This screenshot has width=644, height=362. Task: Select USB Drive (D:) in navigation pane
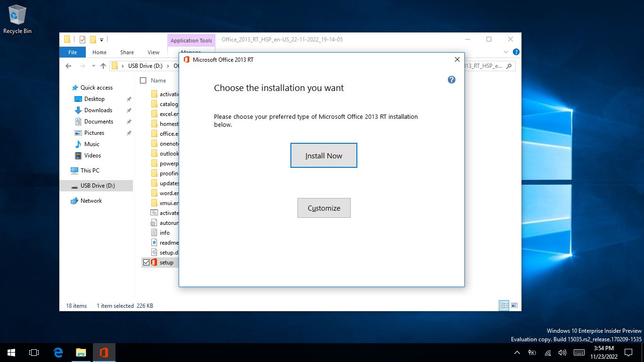(96, 186)
